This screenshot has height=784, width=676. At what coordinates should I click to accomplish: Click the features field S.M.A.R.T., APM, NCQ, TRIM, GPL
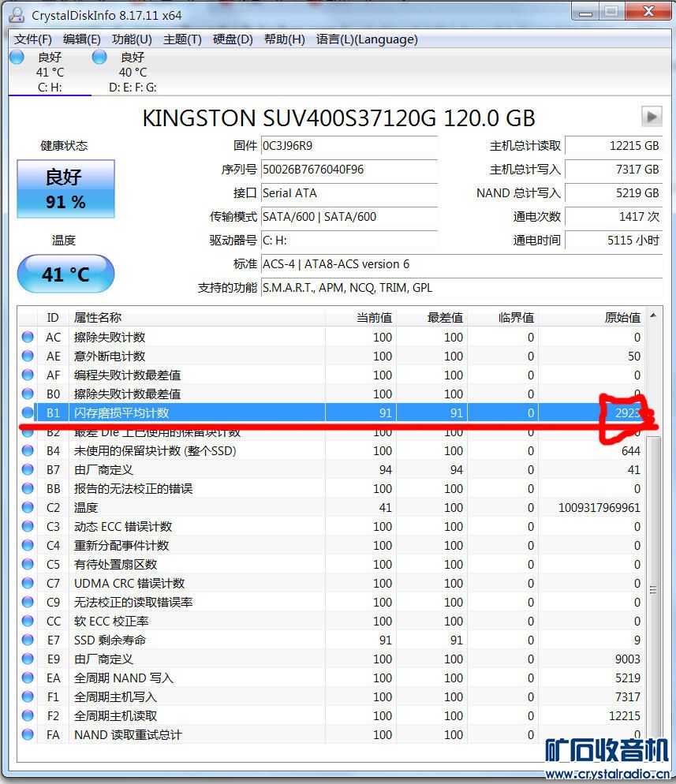pyautogui.click(x=461, y=288)
